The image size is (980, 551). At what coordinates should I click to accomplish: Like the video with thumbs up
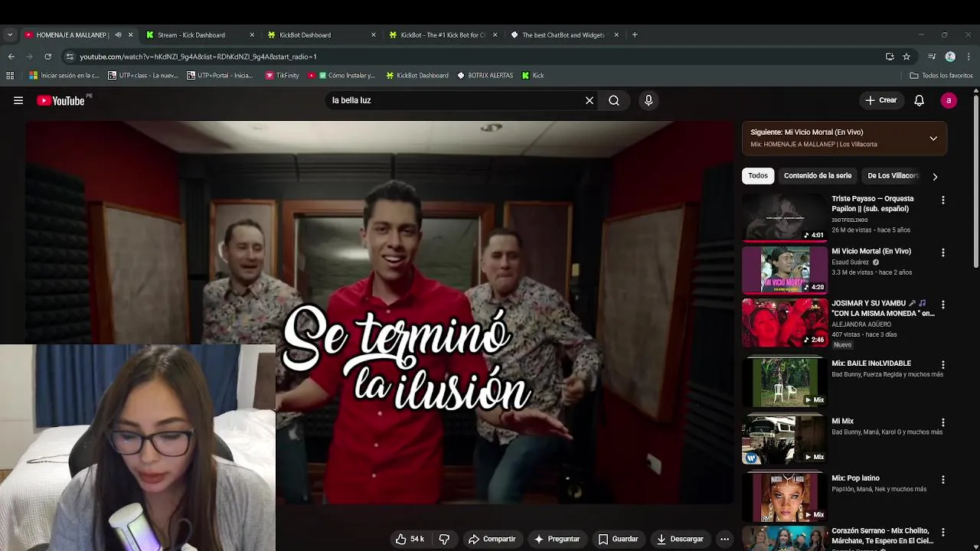tap(410, 539)
